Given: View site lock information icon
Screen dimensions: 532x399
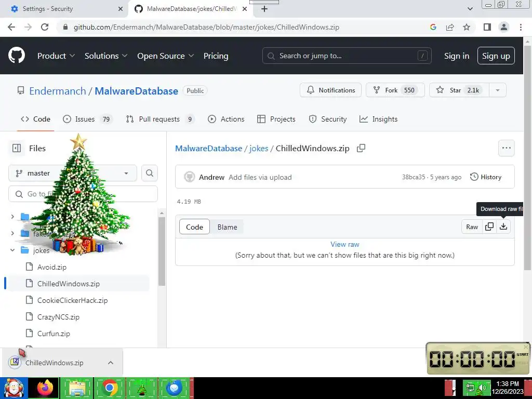Looking at the screenshot, I should point(65,27).
